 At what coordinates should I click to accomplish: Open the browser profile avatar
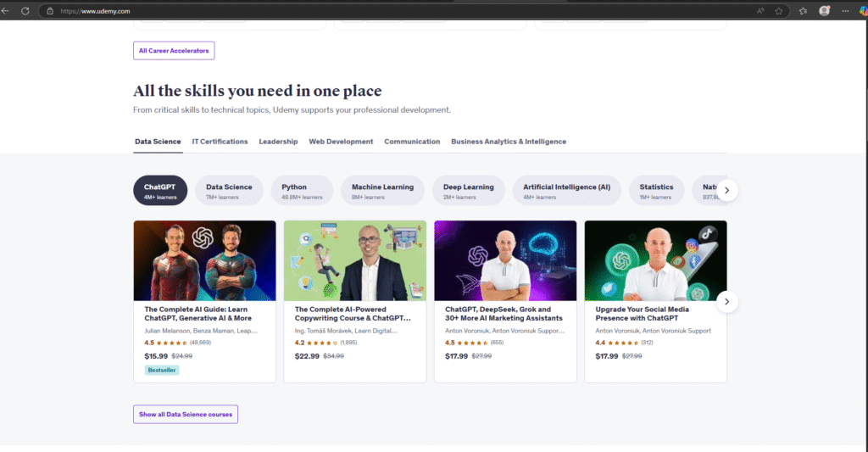(825, 11)
